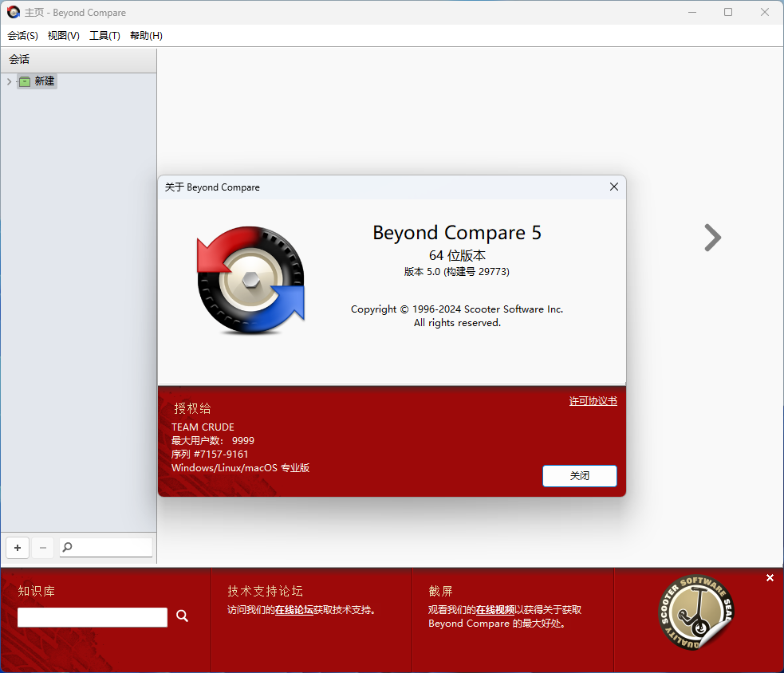784x673 pixels.
Task: Click the 会话 panel header
Action: 78,60
